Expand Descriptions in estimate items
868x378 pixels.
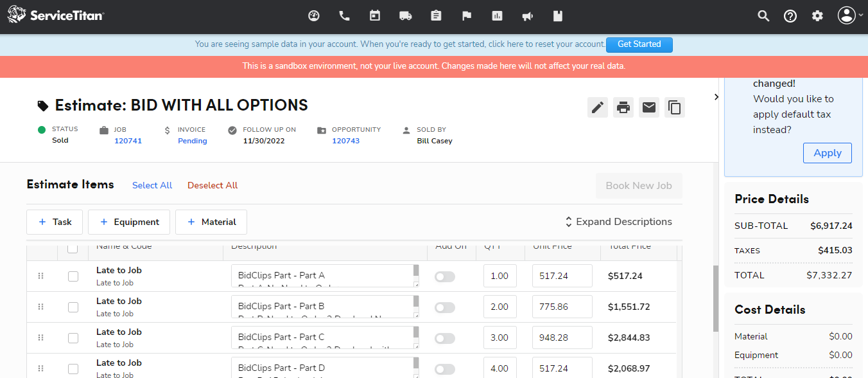pyautogui.click(x=618, y=222)
